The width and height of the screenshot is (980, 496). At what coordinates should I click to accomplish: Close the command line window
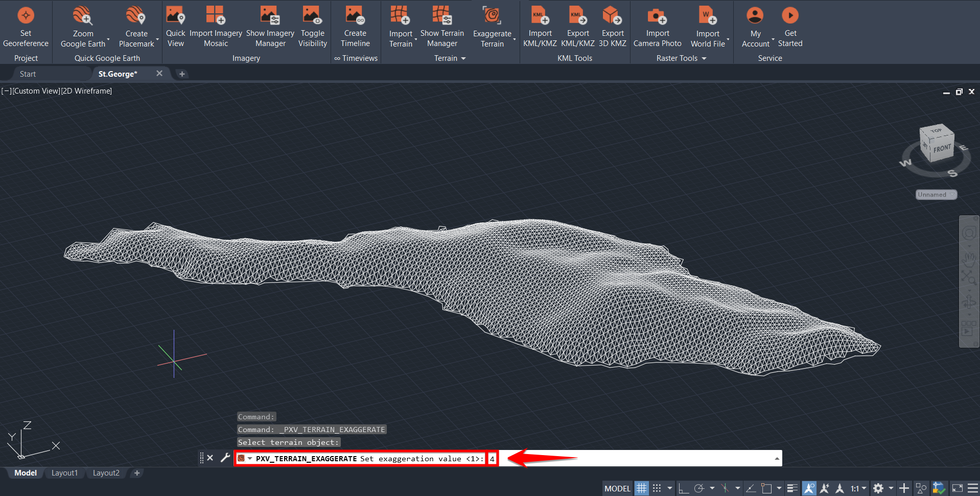(x=210, y=458)
